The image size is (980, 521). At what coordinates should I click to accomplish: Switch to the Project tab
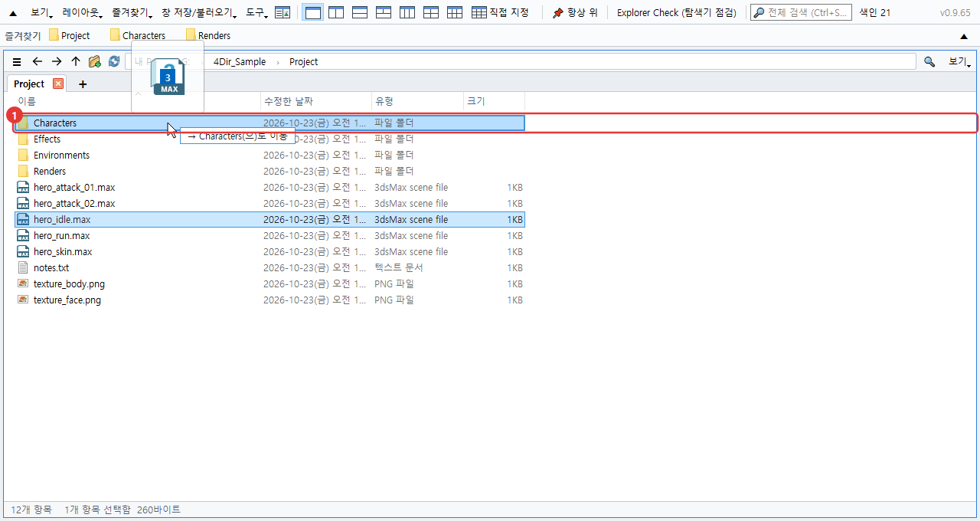pos(29,84)
